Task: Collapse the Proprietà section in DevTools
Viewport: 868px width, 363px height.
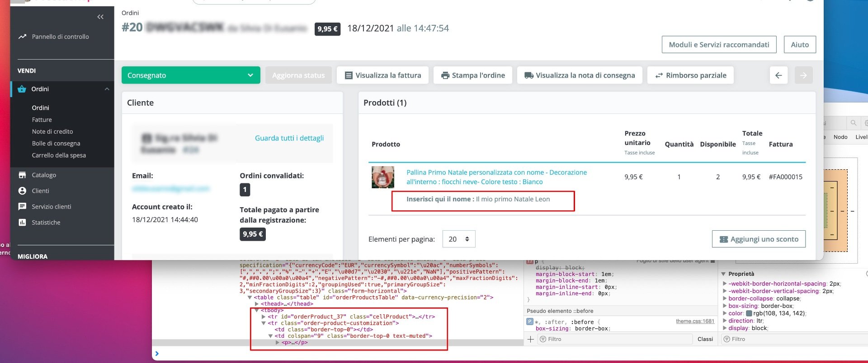Action: [x=723, y=274]
